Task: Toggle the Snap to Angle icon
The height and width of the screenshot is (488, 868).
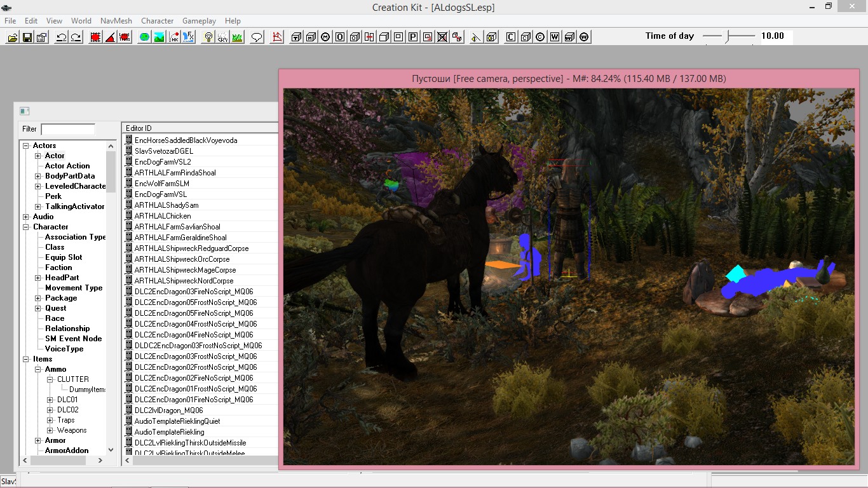Action: click(110, 37)
